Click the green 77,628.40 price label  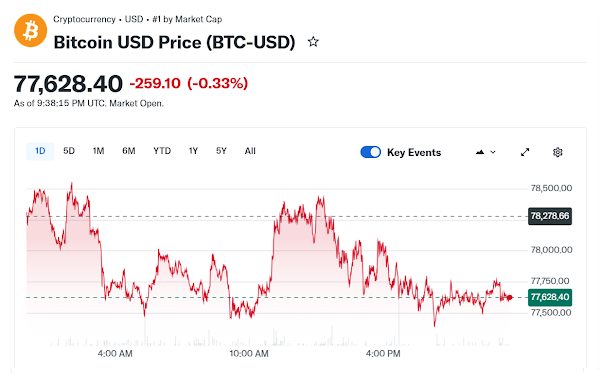[x=550, y=297]
